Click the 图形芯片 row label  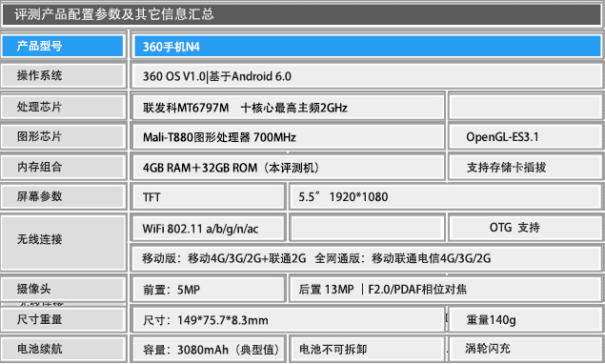(x=63, y=136)
